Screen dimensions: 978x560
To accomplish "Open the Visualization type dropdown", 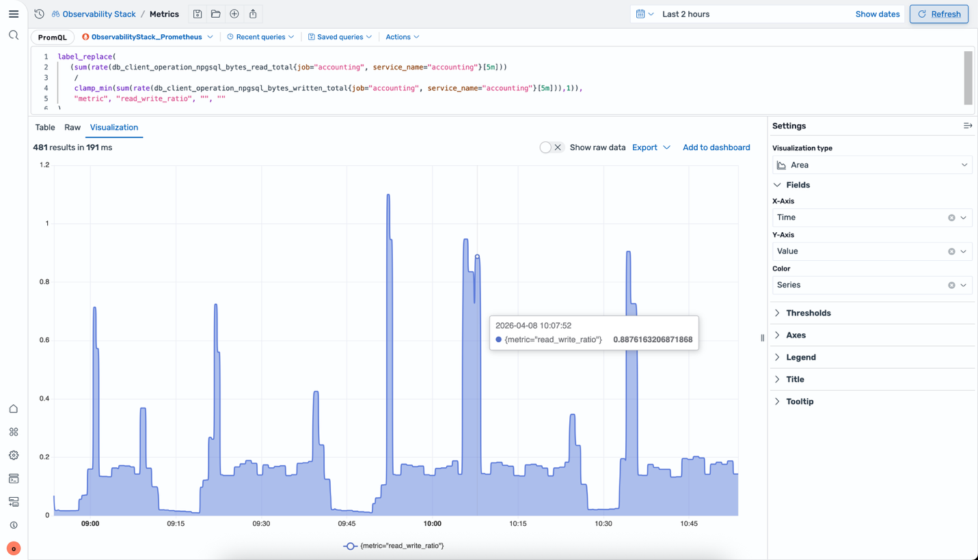I will pyautogui.click(x=872, y=165).
